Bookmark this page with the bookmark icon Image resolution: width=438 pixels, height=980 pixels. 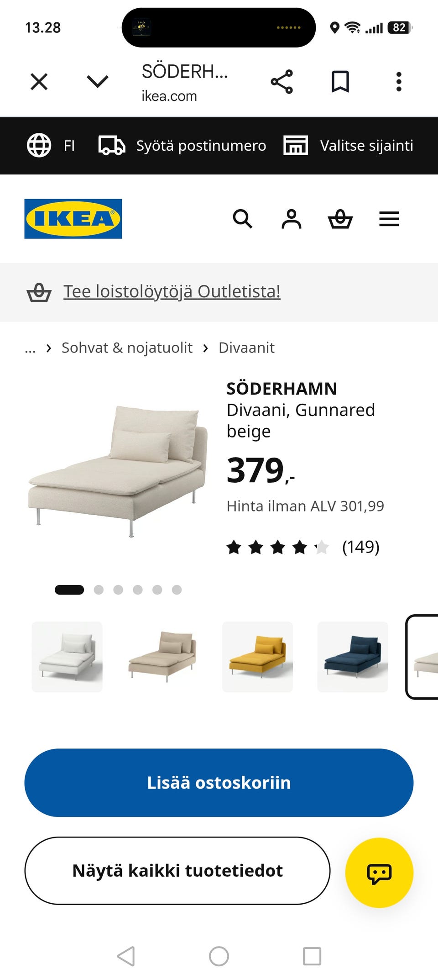coord(340,82)
